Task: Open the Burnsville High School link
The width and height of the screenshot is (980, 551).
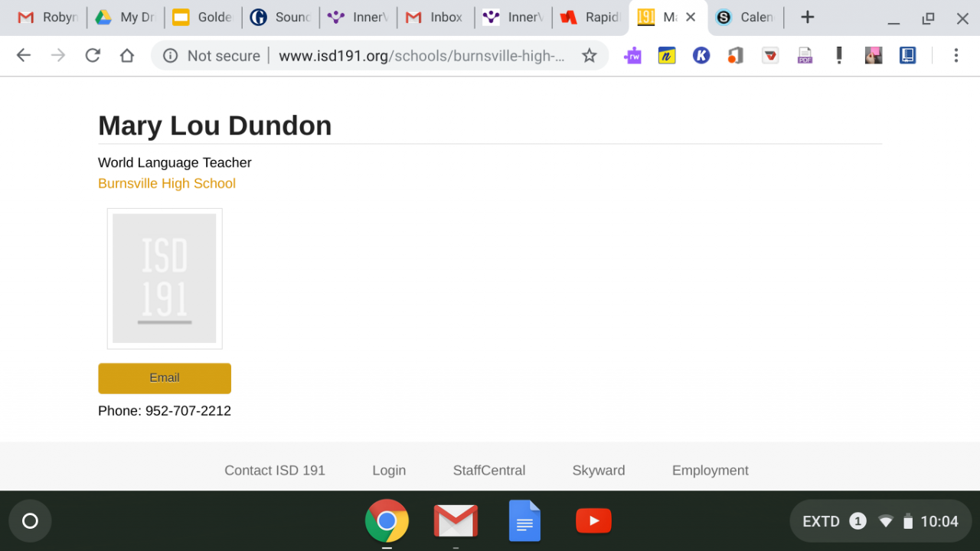Action: 167,184
